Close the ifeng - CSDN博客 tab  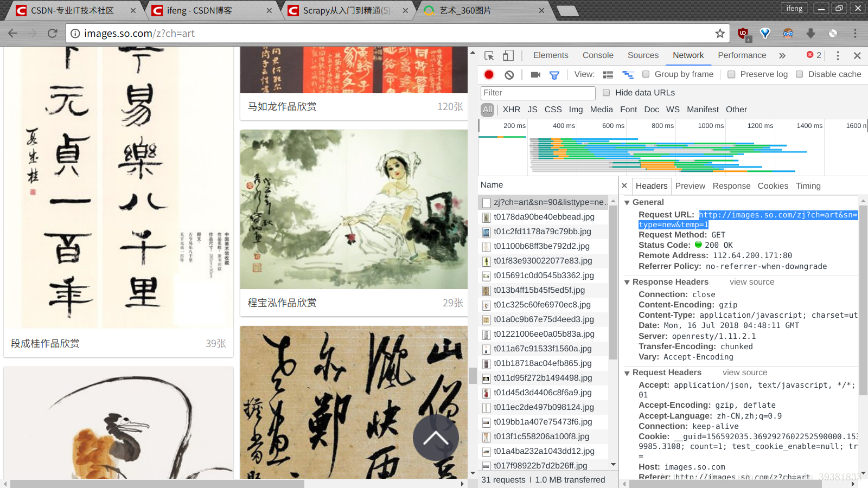tap(269, 10)
